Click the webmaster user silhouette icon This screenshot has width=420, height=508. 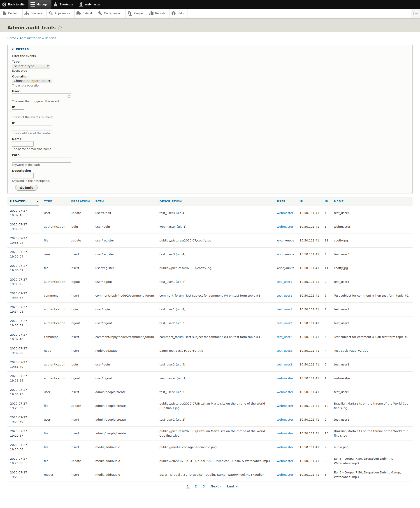(81, 4)
